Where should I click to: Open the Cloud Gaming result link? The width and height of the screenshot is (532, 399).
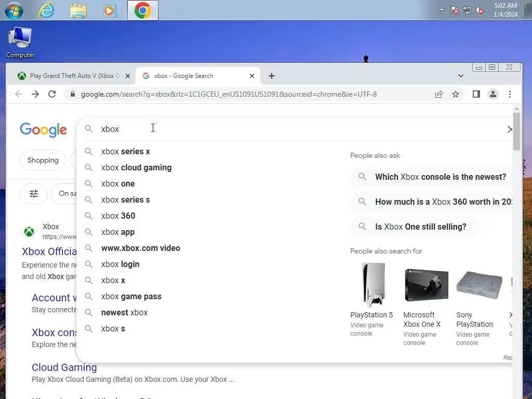pyautogui.click(x=64, y=367)
